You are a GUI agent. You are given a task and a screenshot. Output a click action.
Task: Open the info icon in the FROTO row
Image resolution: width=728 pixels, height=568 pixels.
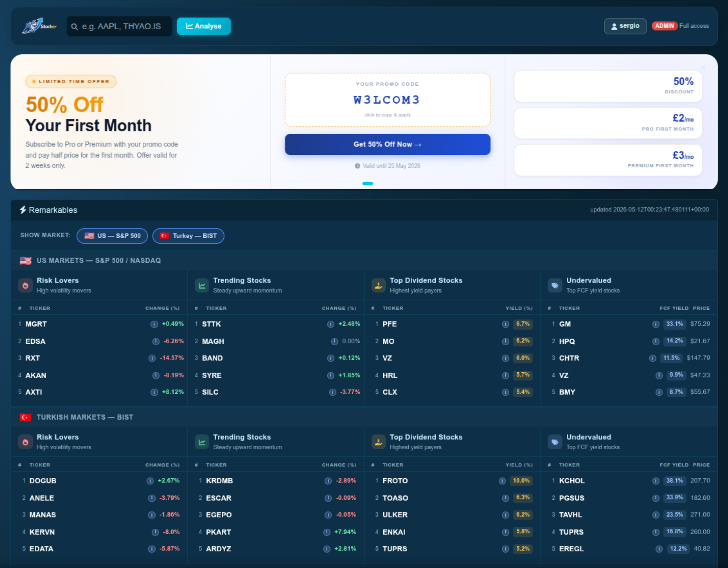502,481
